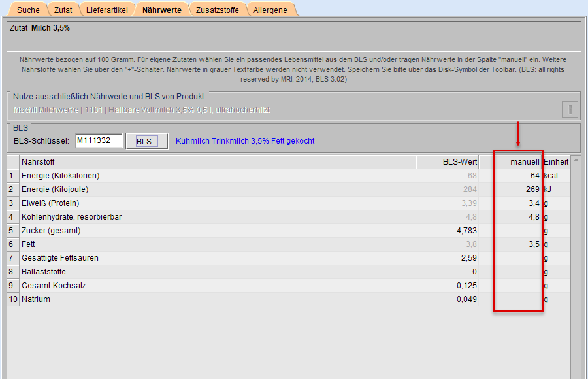Click row number 10 header cell

click(x=13, y=299)
